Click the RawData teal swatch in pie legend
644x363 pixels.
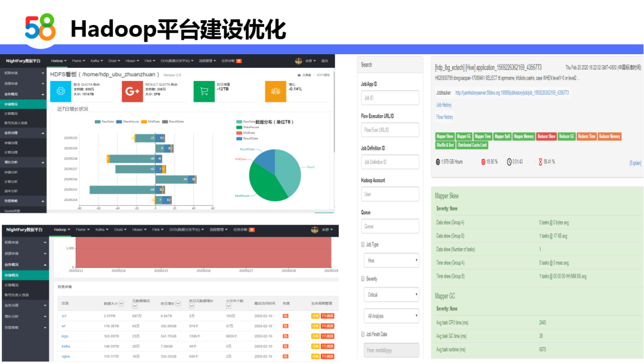coord(239,122)
